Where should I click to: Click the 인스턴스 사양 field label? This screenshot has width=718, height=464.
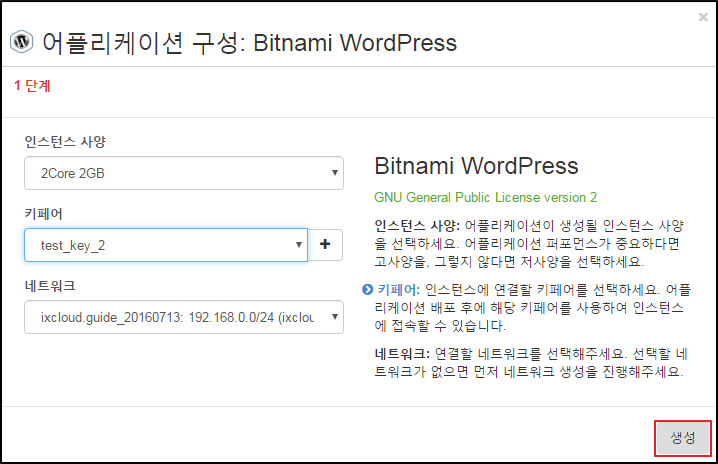click(x=65, y=142)
